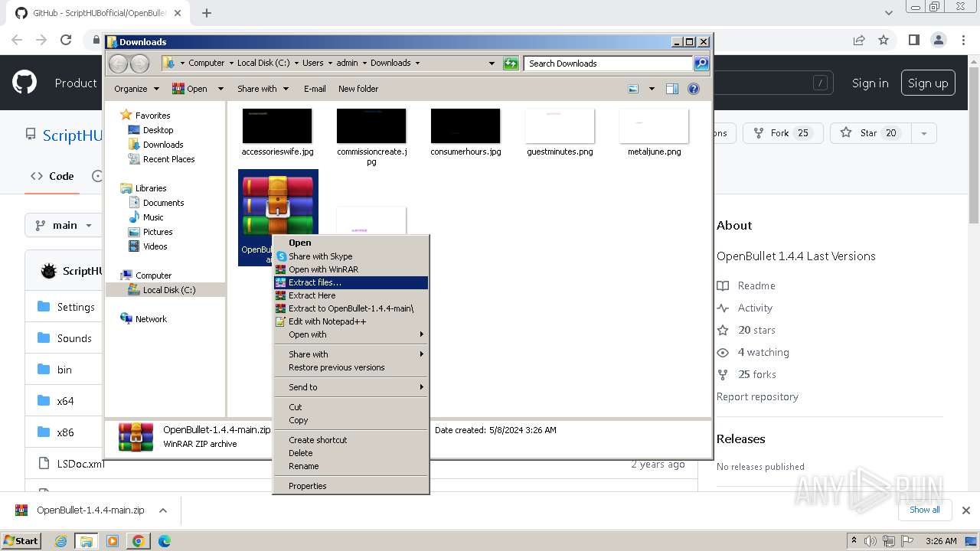Choose Extract files... in context menu
The image size is (980, 551).
tap(351, 282)
